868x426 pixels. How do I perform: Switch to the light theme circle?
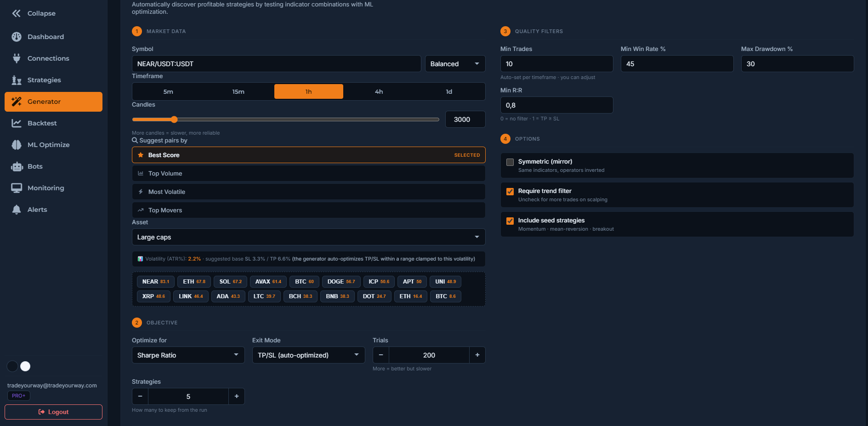click(25, 366)
